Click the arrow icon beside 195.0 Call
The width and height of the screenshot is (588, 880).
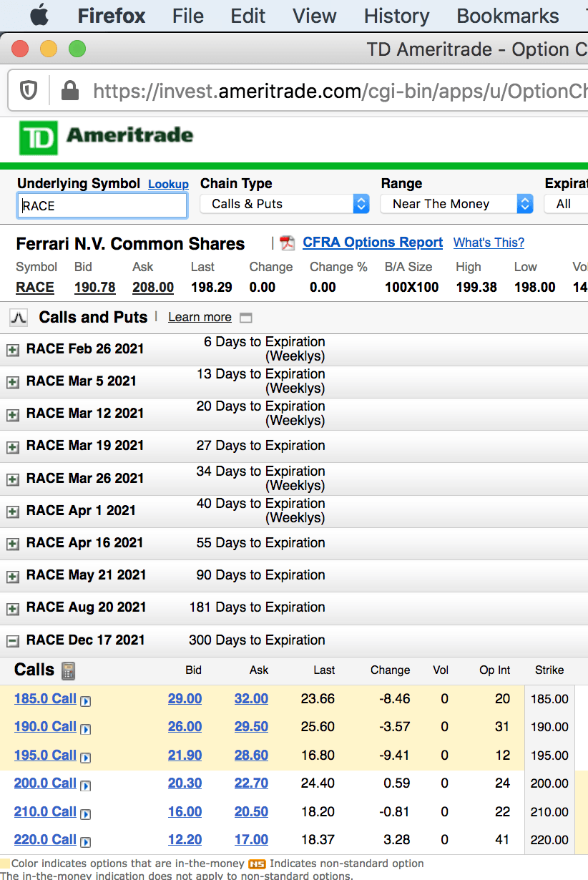click(x=86, y=757)
